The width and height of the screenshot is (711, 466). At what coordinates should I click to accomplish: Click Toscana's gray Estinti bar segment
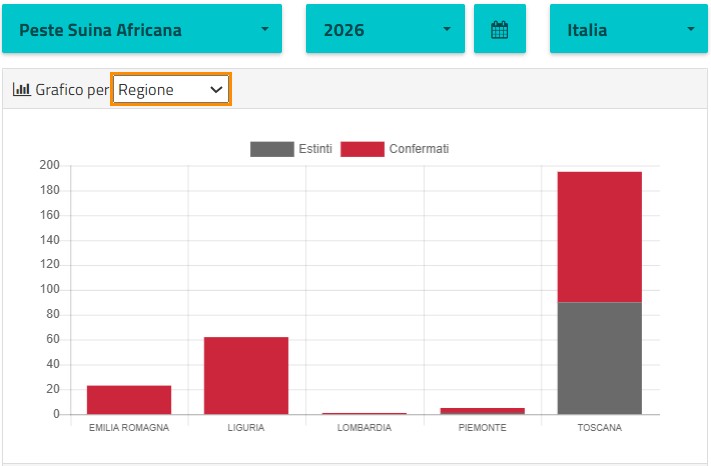pyautogui.click(x=599, y=358)
